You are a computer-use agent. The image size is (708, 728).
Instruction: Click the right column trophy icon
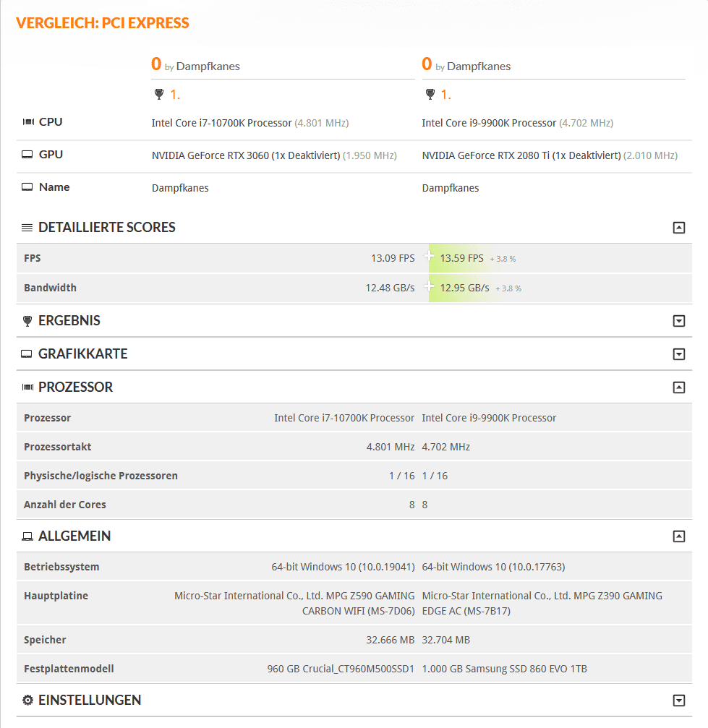click(430, 94)
